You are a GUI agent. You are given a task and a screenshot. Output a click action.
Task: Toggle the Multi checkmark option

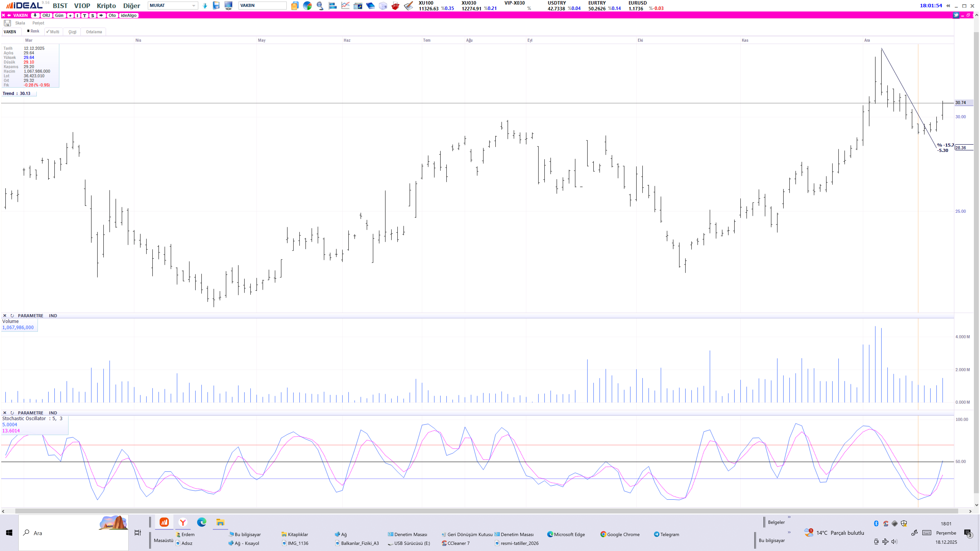coord(53,32)
